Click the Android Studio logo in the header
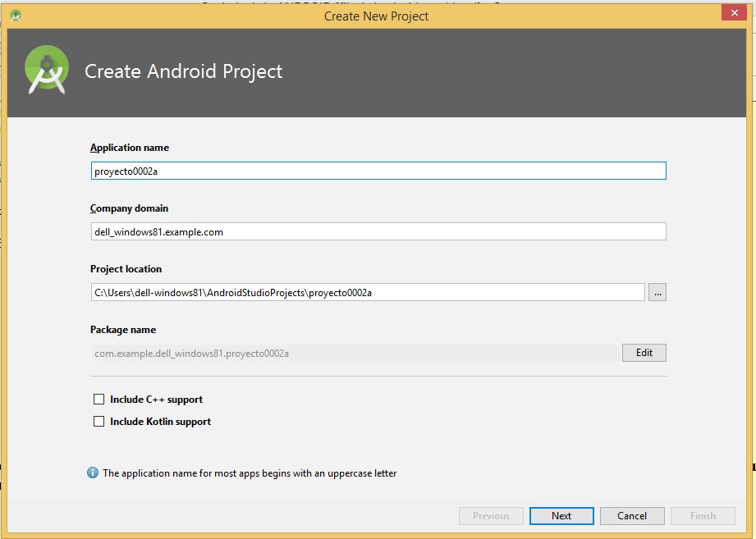 (x=46, y=71)
